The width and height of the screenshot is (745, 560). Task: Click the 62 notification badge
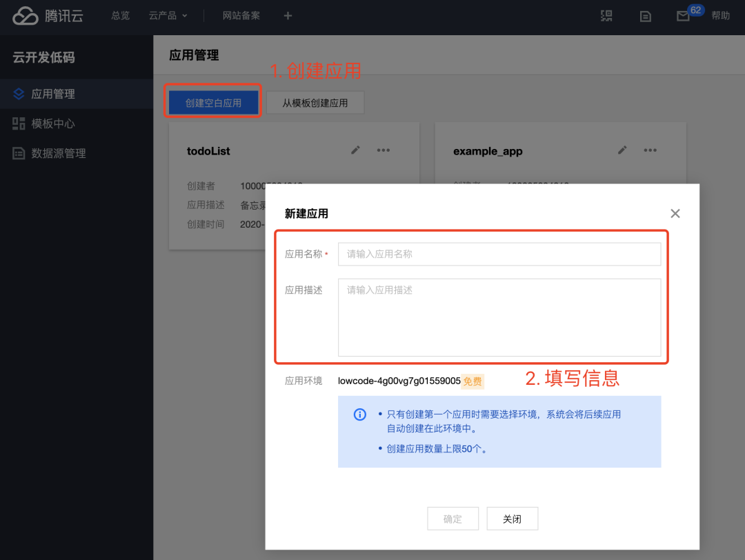695,10
